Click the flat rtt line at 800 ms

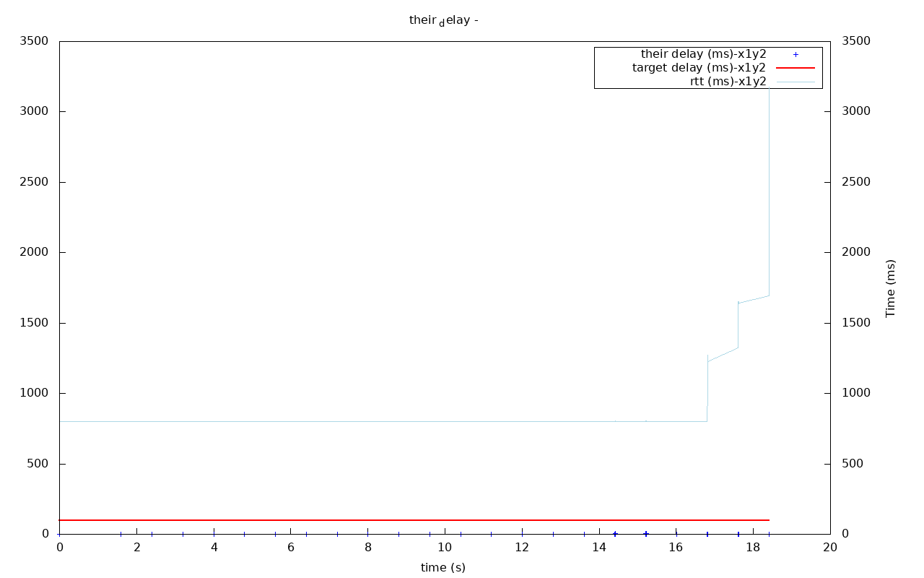point(383,421)
